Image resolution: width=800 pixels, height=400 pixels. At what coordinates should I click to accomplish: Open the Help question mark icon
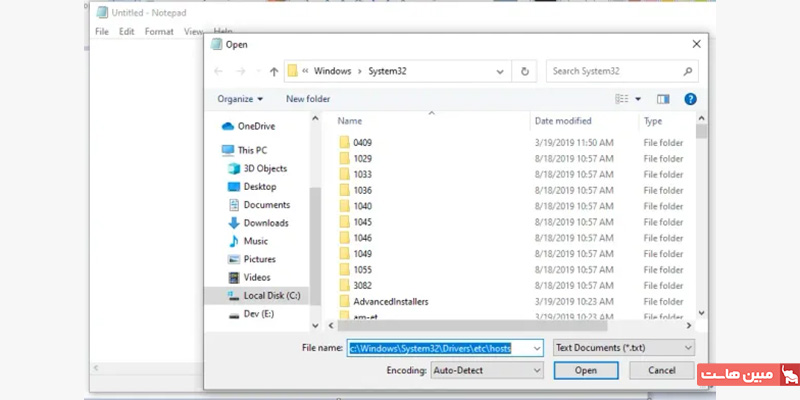coord(690,99)
